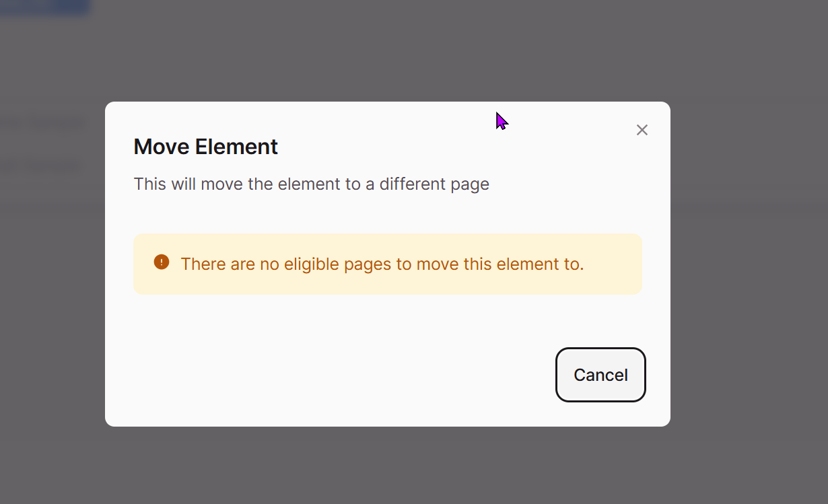Screen dimensions: 828x504
Task: Click the first blurred text row behind the dialog
Action: (x=43, y=123)
